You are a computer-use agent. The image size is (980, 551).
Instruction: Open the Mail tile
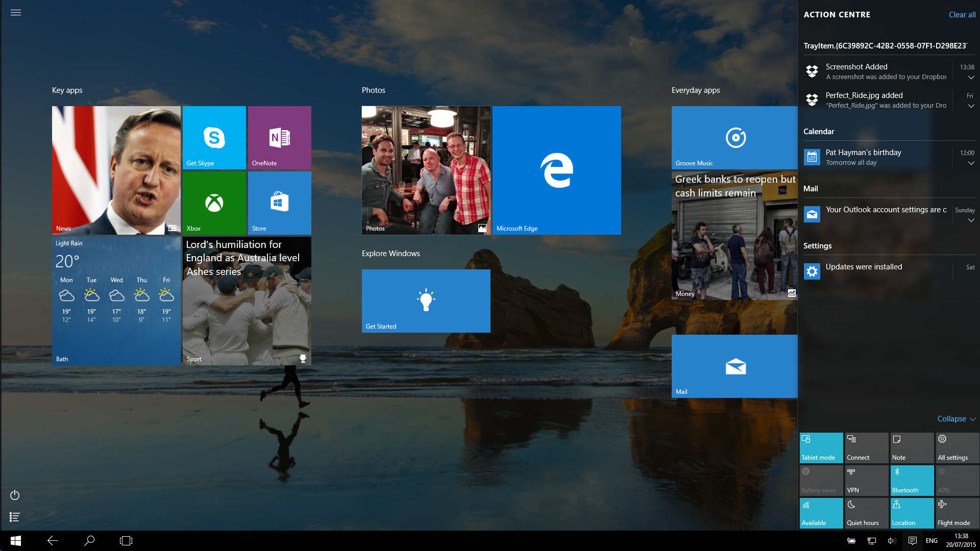coord(734,366)
